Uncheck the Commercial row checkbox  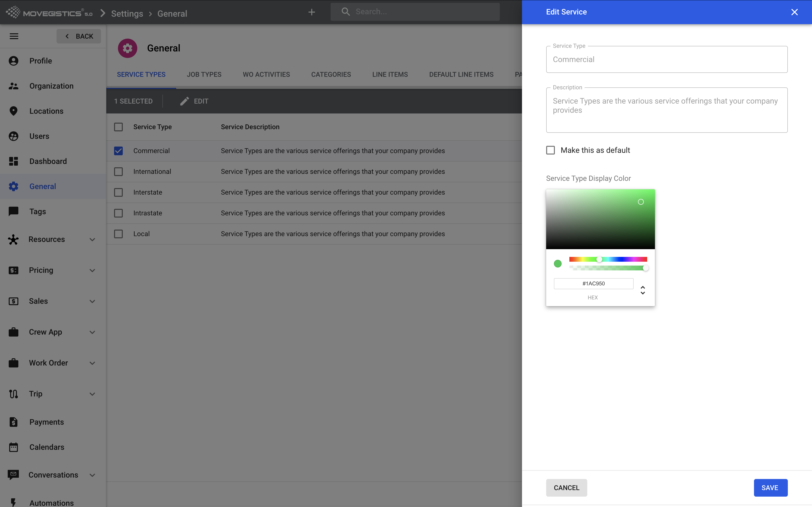pyautogui.click(x=118, y=151)
